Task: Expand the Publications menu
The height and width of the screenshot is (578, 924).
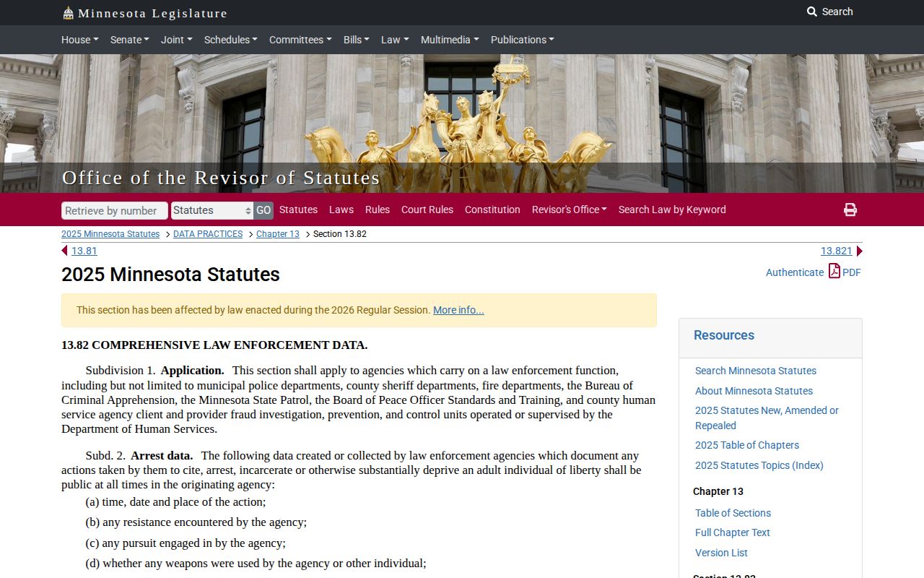Action: 523,40
